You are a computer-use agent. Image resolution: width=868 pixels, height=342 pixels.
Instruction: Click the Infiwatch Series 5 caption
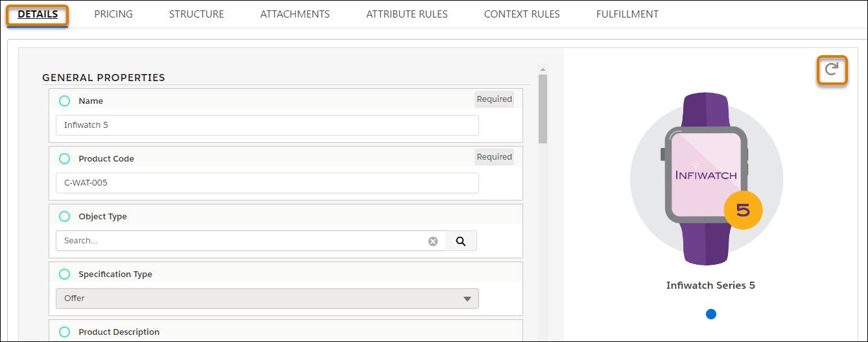pyautogui.click(x=710, y=286)
